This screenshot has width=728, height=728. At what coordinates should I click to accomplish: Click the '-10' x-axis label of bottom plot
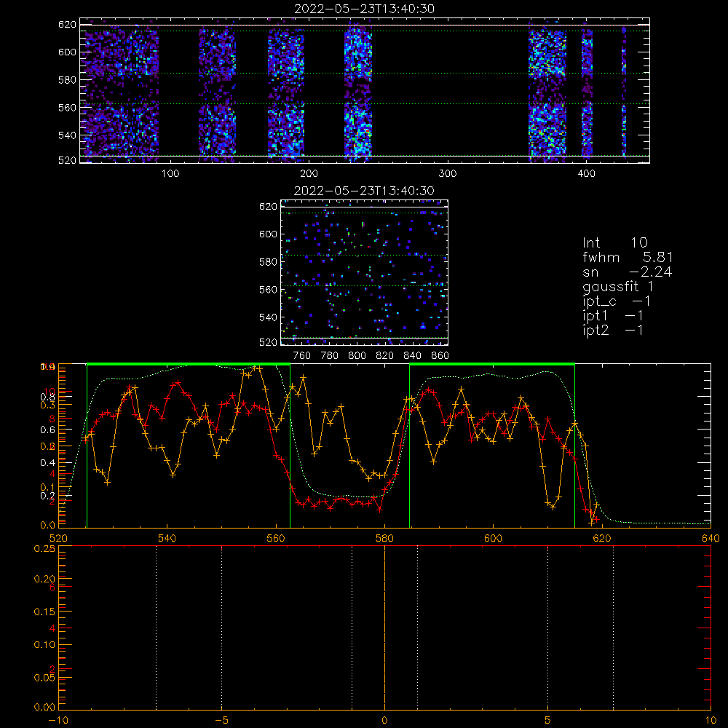pyautogui.click(x=59, y=720)
